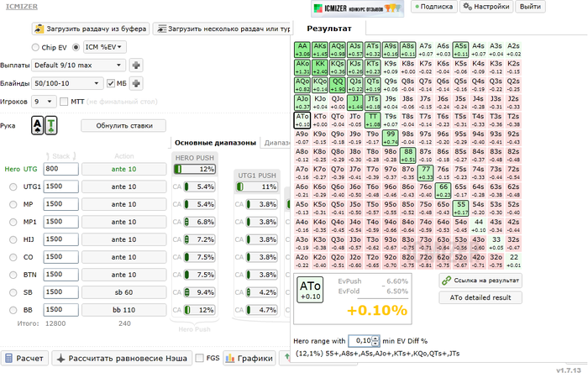Switch to the Диапазоны tab
This screenshot has width=588, height=378.
click(276, 143)
